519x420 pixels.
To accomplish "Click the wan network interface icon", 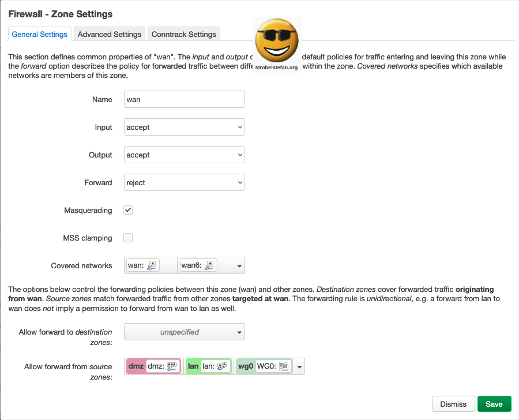I will (151, 265).
